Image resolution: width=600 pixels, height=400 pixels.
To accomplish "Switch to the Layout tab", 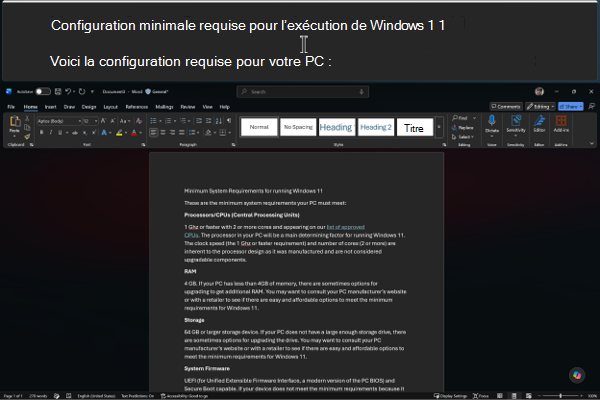I will (x=111, y=107).
